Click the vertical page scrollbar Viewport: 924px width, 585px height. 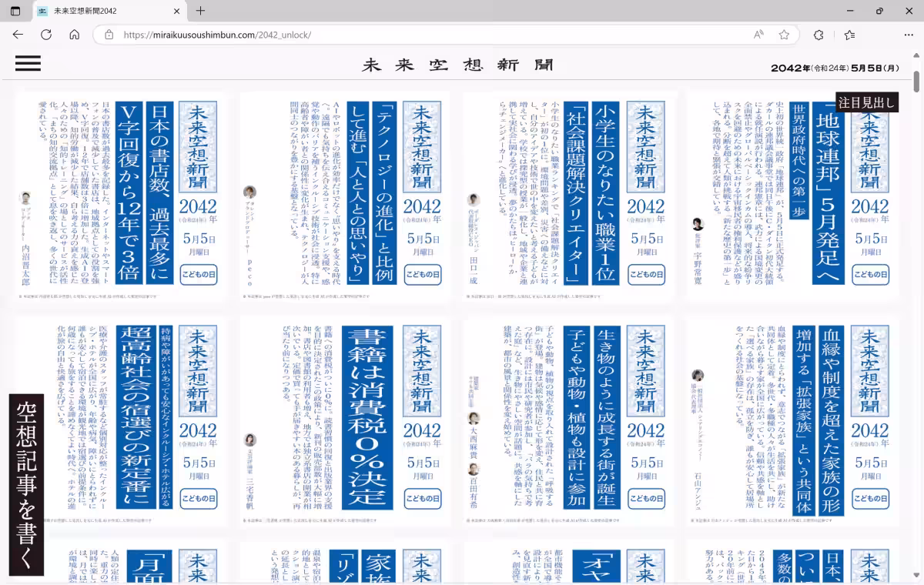[x=917, y=77]
